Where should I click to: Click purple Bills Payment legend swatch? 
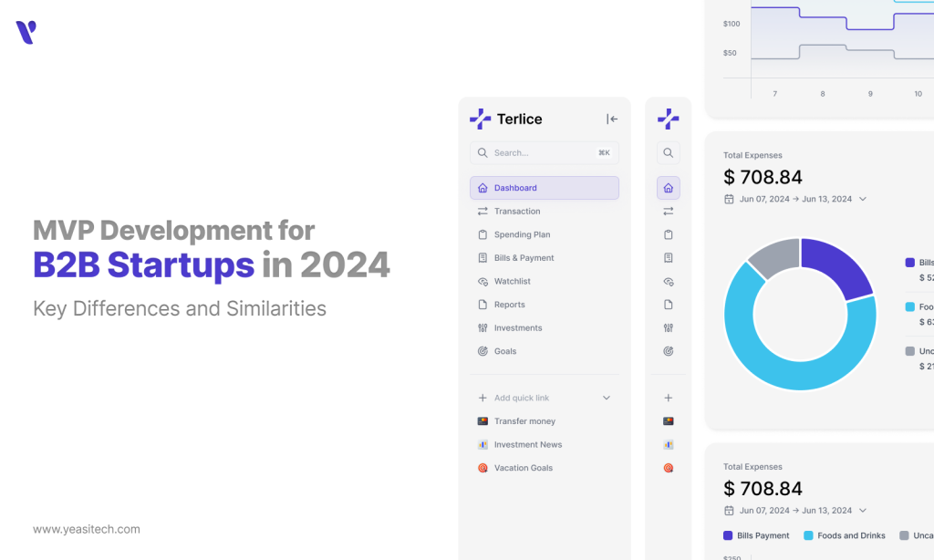click(727, 535)
